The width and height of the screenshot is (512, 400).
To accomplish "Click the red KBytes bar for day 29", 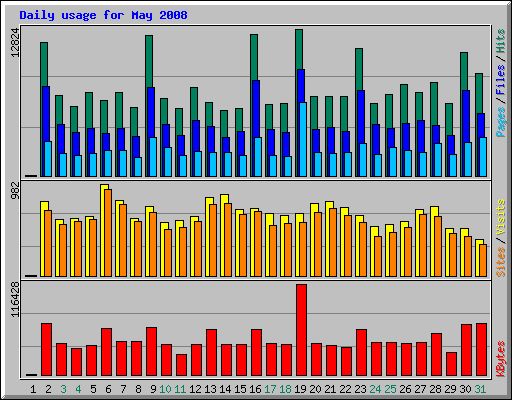I will click(x=451, y=364).
